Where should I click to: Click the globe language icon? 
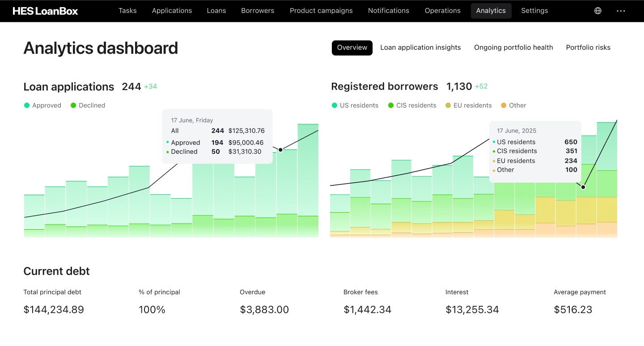click(598, 11)
